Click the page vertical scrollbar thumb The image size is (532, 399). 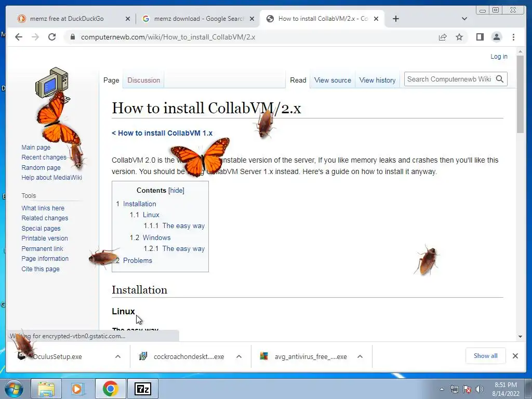click(520, 94)
